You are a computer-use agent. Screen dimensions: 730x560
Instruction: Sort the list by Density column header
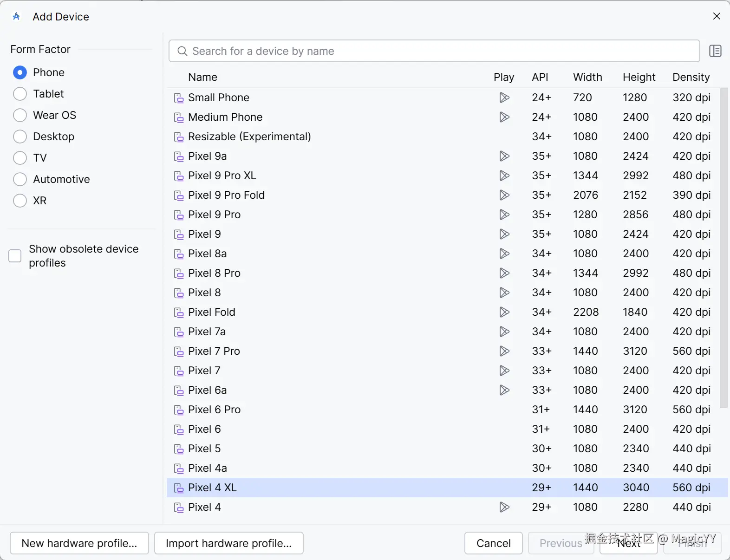pyautogui.click(x=691, y=77)
